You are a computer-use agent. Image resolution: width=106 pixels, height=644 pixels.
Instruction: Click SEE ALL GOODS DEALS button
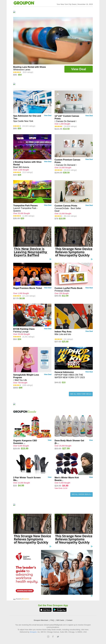(81, 494)
